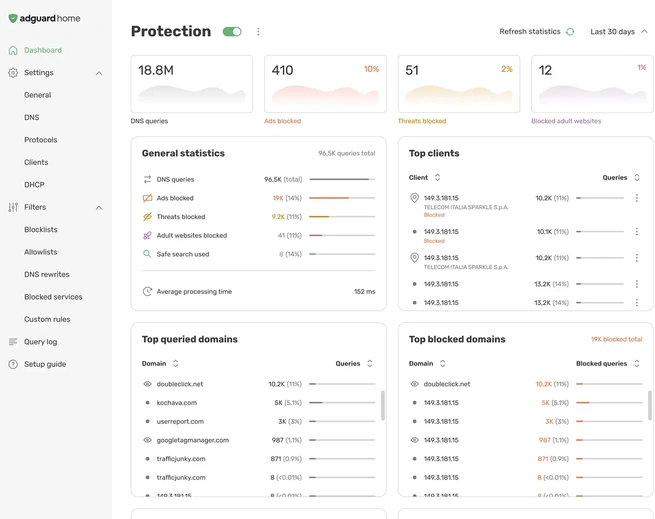This screenshot has height=519, width=655.
Task: Click the Query log list icon
Action: (13, 342)
